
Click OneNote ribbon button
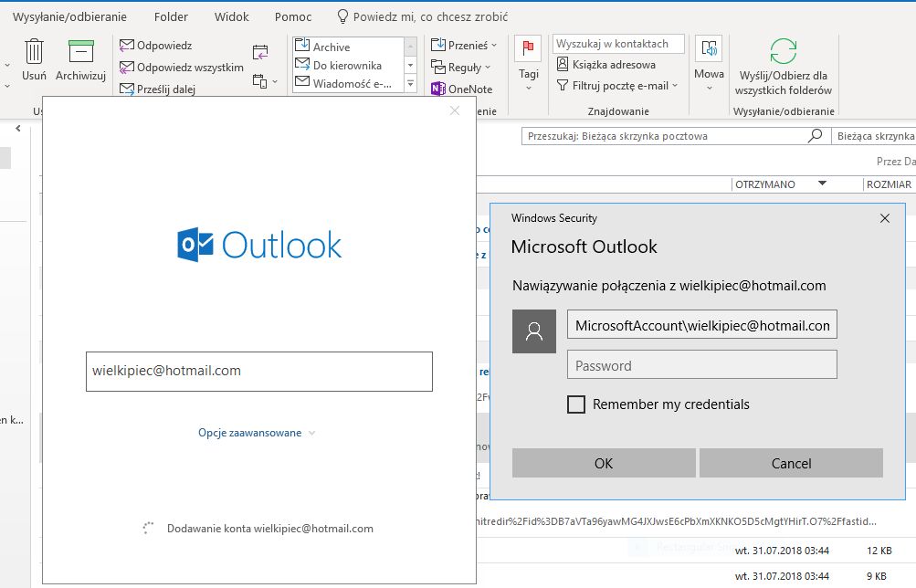461,89
